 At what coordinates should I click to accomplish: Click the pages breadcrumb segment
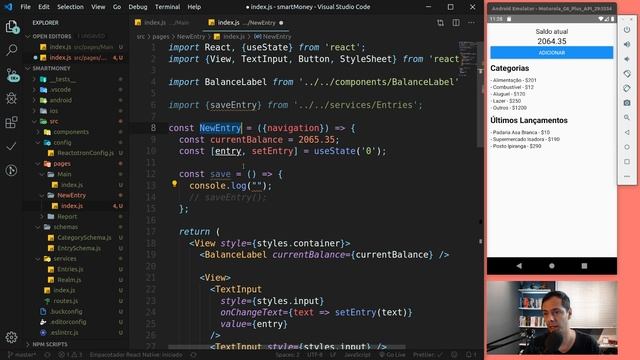pyautogui.click(x=160, y=36)
